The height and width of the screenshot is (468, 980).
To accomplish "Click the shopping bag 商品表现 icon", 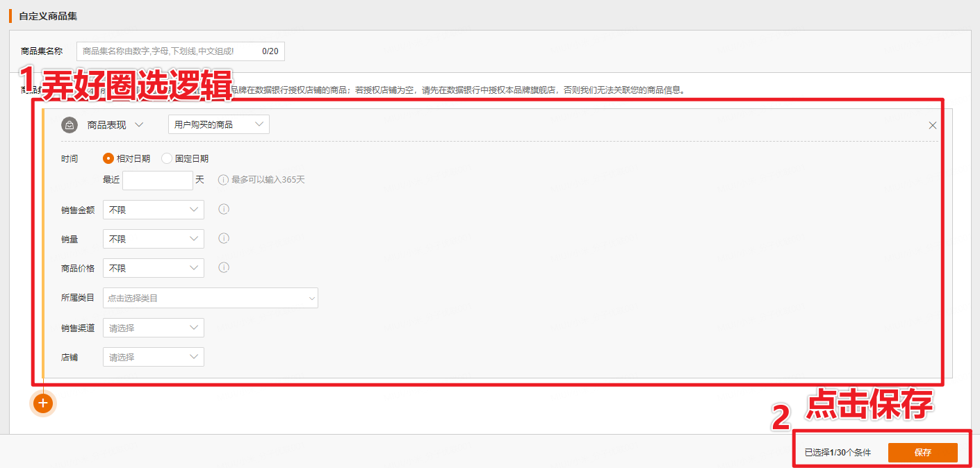I will click(x=70, y=125).
